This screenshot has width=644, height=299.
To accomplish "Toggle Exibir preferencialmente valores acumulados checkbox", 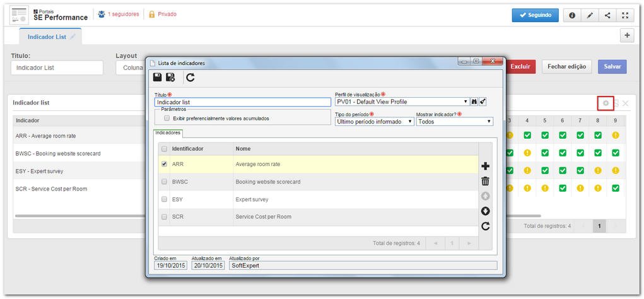I will tap(167, 118).
